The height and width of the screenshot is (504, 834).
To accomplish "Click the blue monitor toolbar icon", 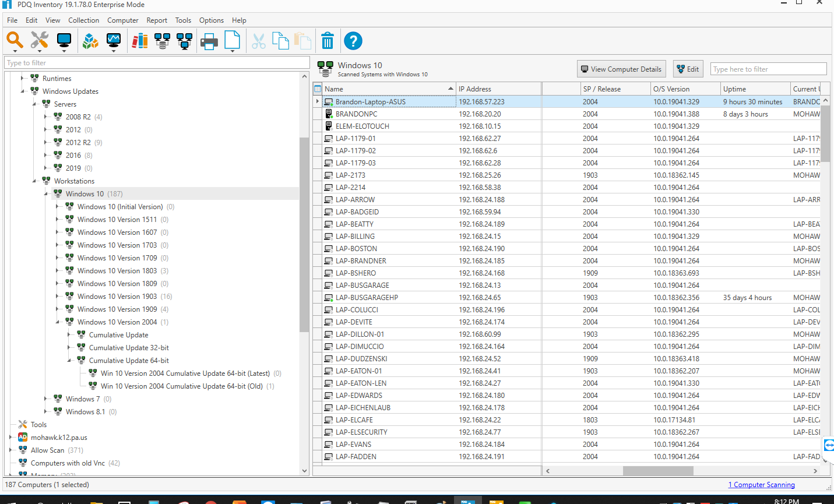I will point(64,40).
